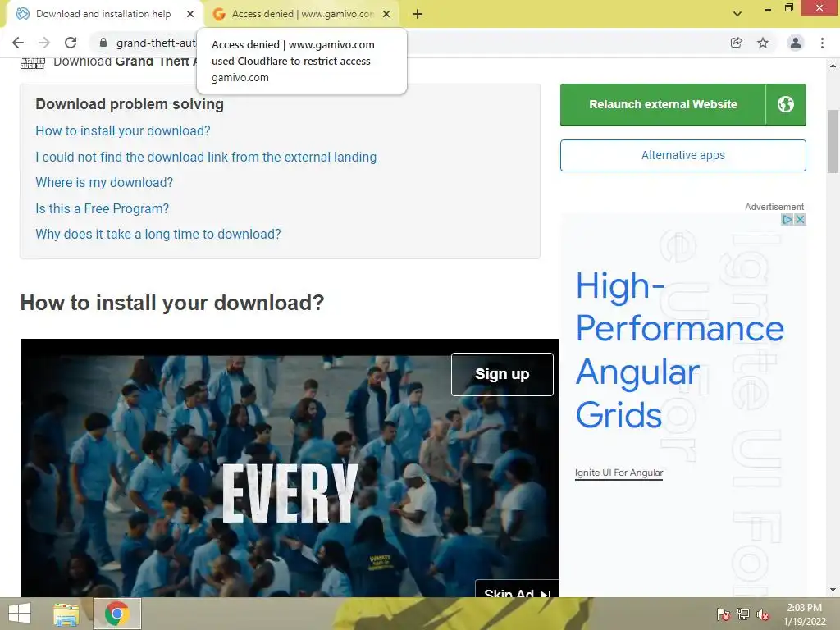840x630 pixels.
Task: Click the muted volume tray icon
Action: [x=762, y=614]
